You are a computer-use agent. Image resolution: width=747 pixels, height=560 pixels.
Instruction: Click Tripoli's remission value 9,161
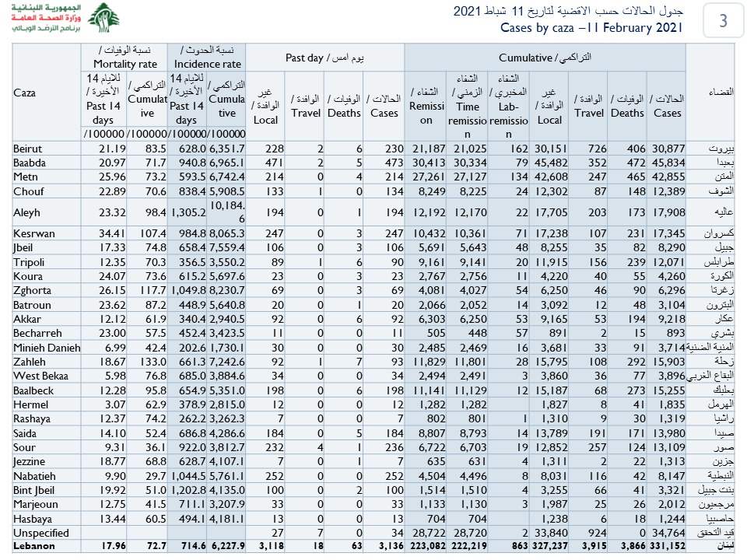point(432,262)
